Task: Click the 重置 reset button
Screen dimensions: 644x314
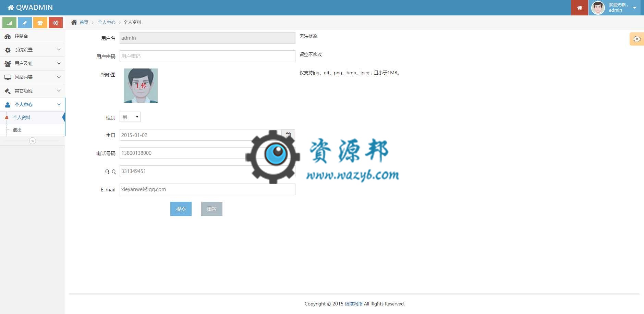Action: pos(212,209)
